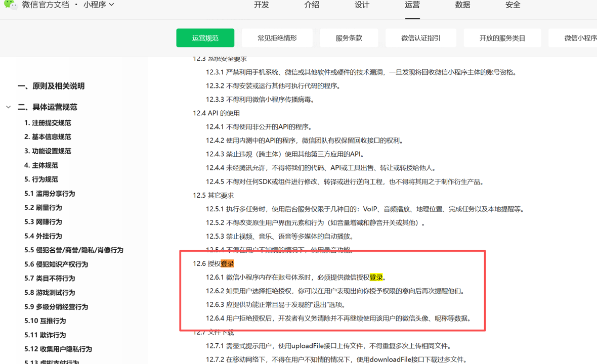This screenshot has width=597, height=364.
Task: Open the 开放的服务类目 tab
Action: click(x=502, y=38)
